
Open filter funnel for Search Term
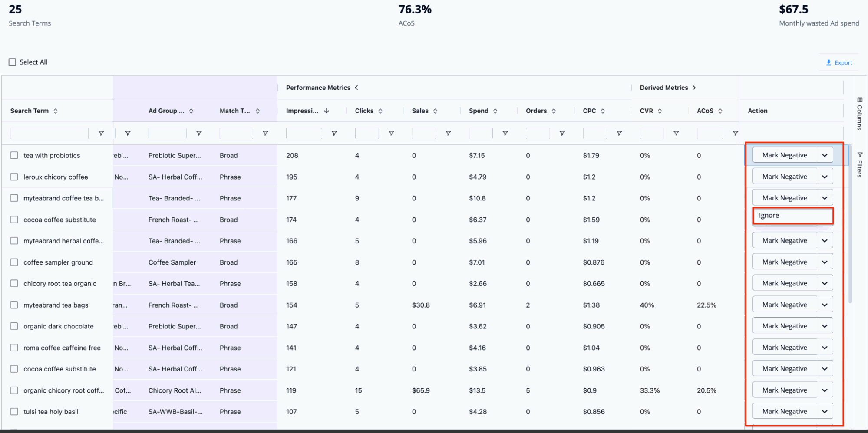pyautogui.click(x=101, y=134)
